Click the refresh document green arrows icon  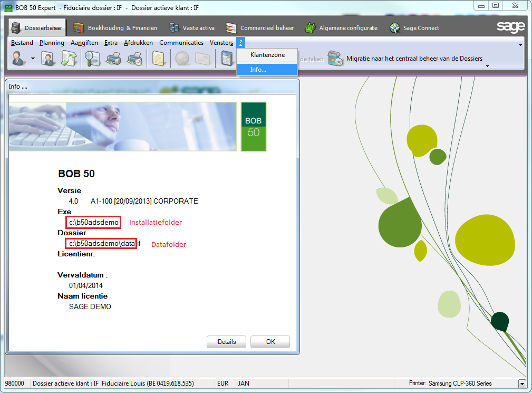pyautogui.click(x=69, y=59)
